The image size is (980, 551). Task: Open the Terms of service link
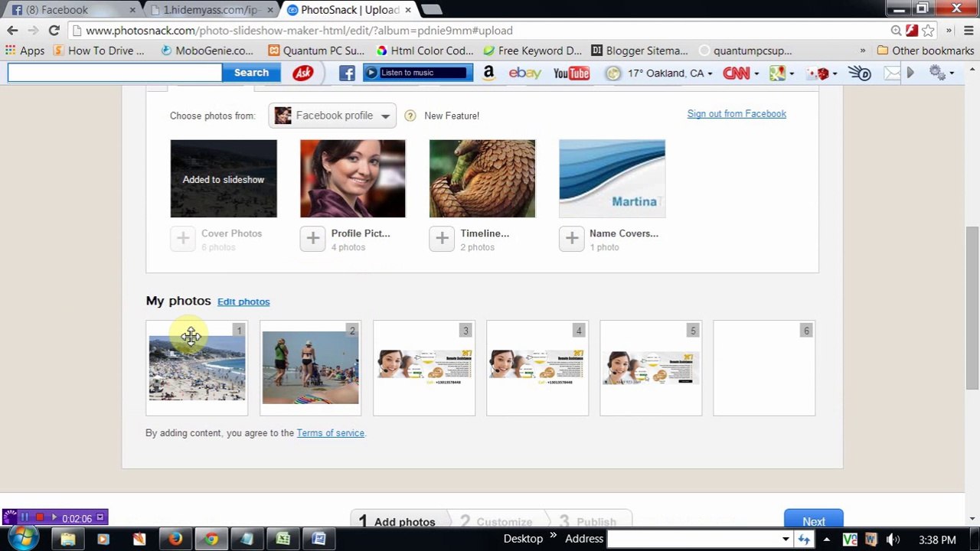click(330, 433)
